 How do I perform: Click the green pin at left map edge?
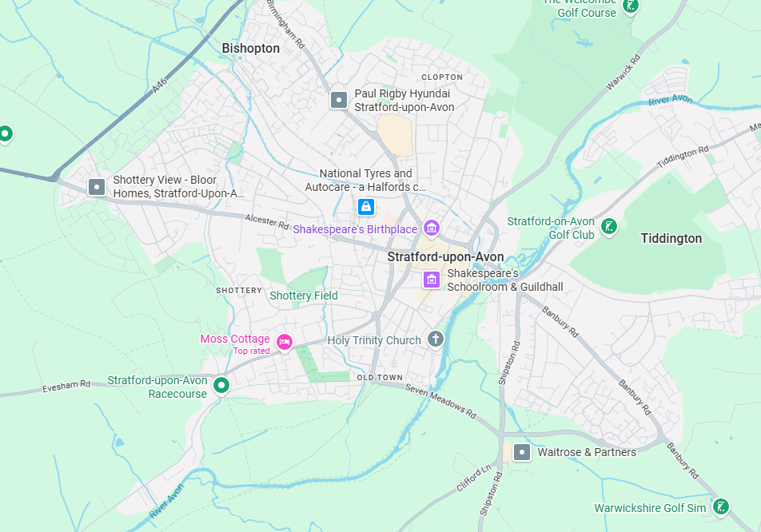(6, 134)
